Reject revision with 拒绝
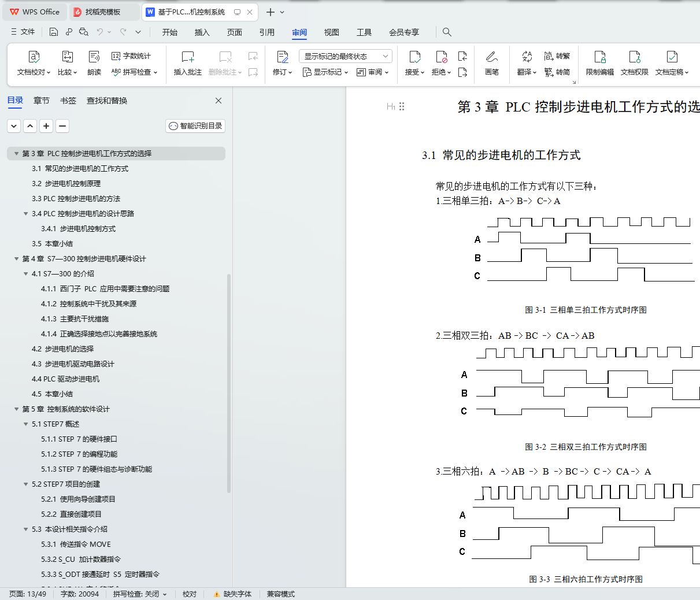The height and width of the screenshot is (600, 700). click(x=441, y=64)
